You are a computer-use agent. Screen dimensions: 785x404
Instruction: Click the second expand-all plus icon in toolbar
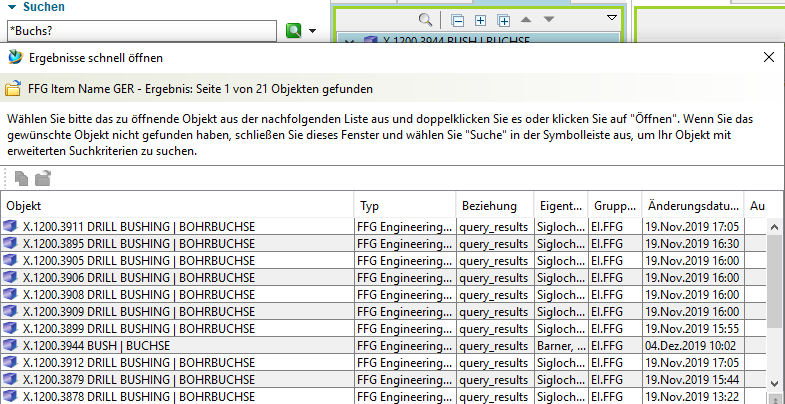(503, 20)
